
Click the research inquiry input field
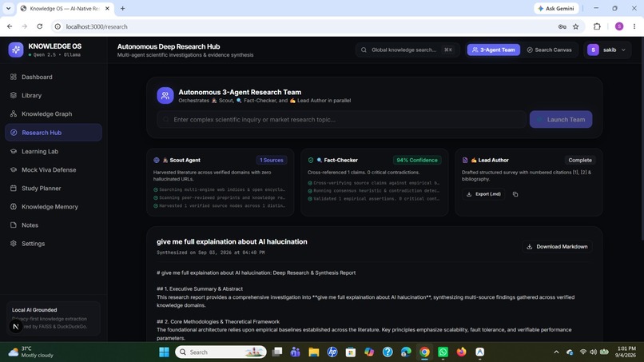coord(341,120)
